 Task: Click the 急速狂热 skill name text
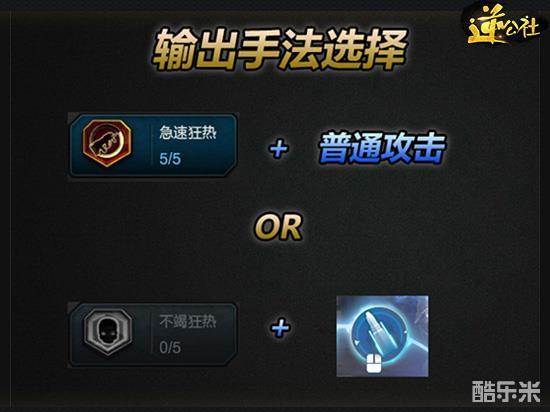[188, 133]
